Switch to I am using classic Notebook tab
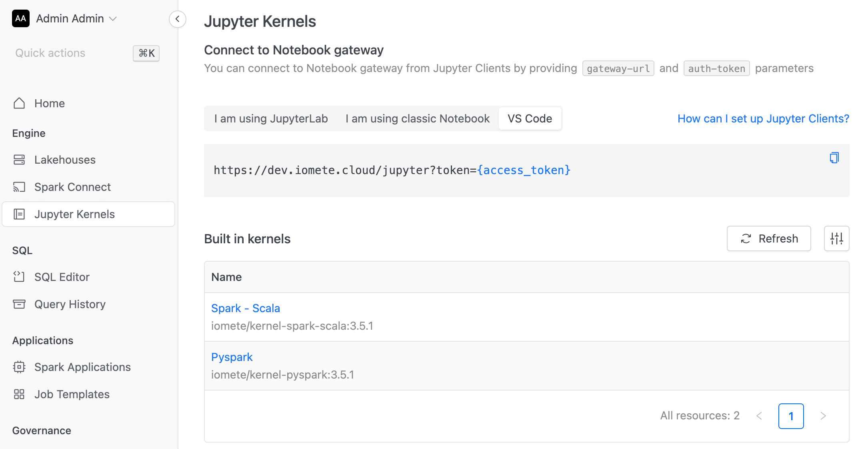Viewport: 868px width, 449px height. pyautogui.click(x=417, y=118)
